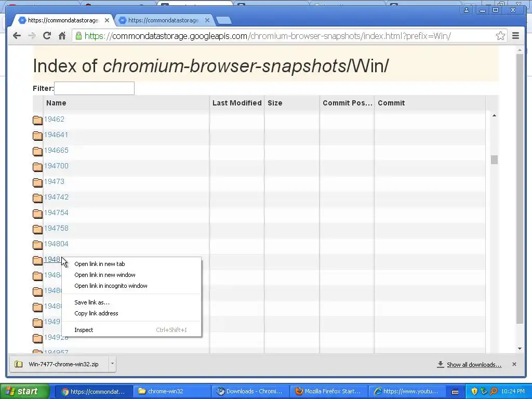
Task: Choose Inspect from the context menu
Action: pyautogui.click(x=84, y=330)
